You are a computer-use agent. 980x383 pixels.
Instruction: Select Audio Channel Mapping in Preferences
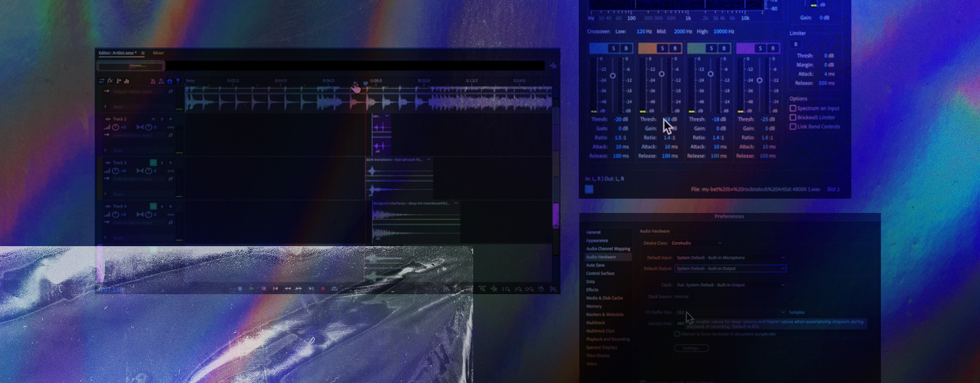click(608, 249)
